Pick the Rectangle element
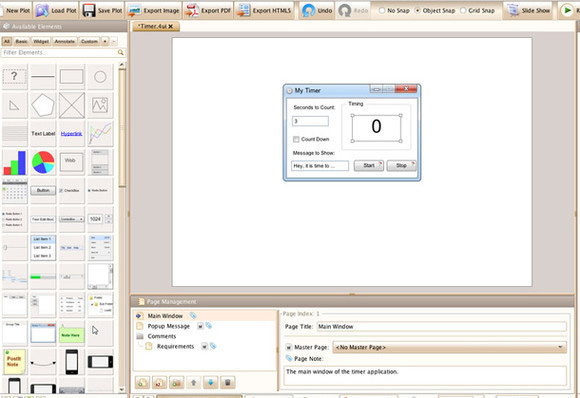Screen dimensions: 580x398 (x=71, y=77)
